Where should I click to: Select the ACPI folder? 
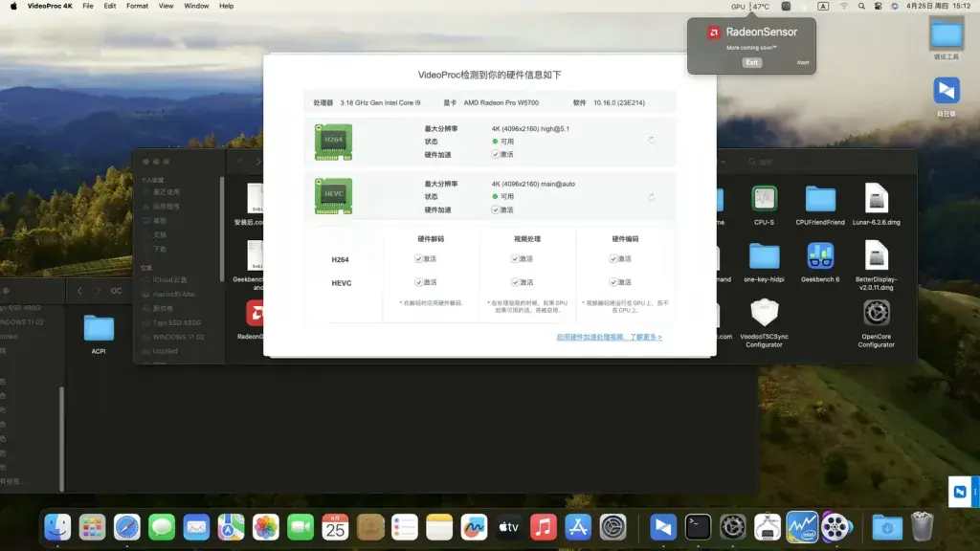pos(99,335)
